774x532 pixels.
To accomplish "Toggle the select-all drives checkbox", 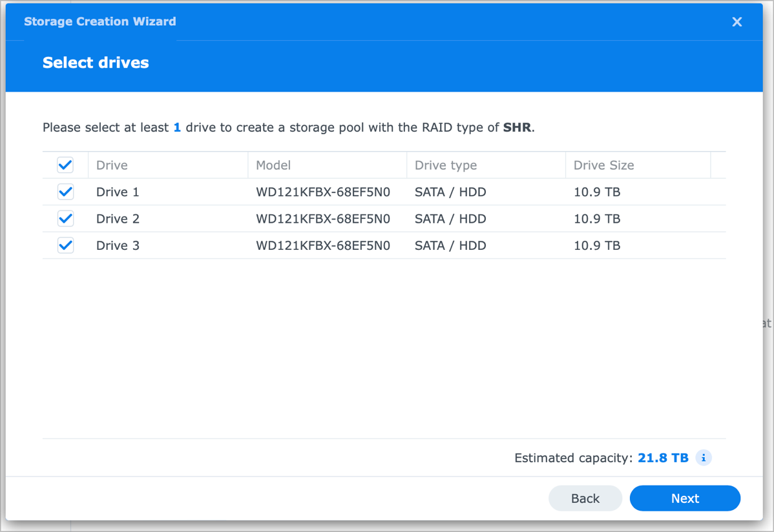I will [x=65, y=165].
